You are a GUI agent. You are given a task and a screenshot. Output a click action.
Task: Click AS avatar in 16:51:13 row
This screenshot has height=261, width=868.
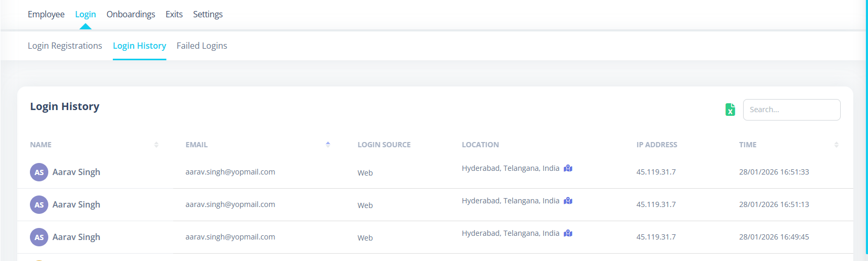39,204
